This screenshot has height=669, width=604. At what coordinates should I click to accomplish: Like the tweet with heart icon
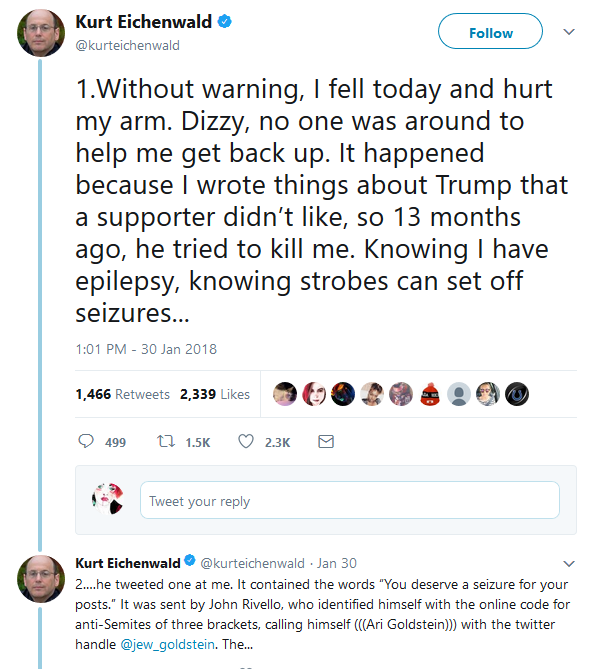246,441
